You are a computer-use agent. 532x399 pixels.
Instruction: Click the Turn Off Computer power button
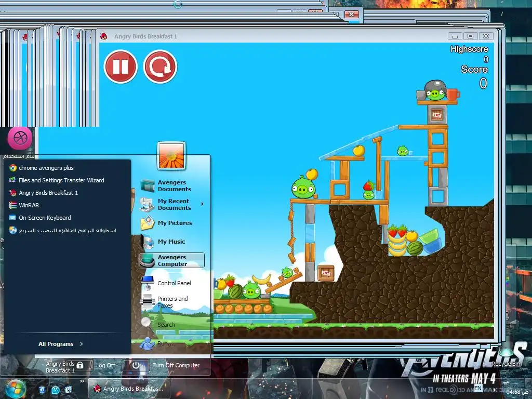tap(136, 365)
